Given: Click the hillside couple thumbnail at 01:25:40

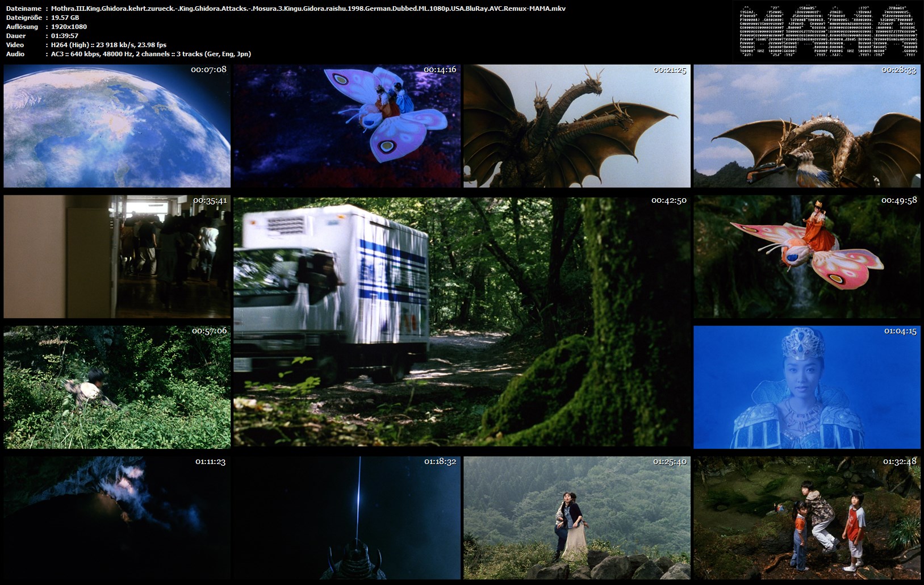Looking at the screenshot, I should click(577, 518).
